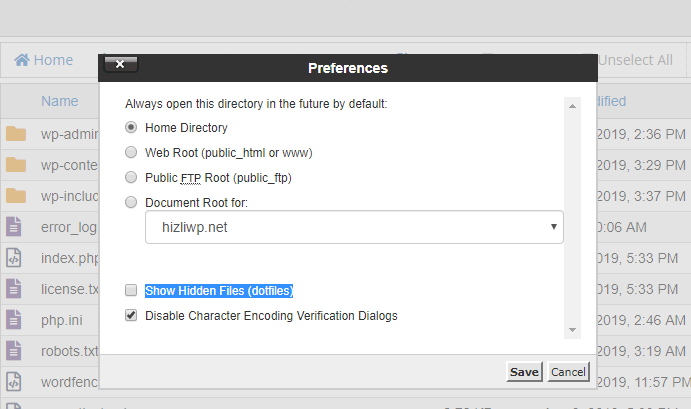Sort files by Name column header
This screenshot has height=409, width=691.
pos(59,101)
